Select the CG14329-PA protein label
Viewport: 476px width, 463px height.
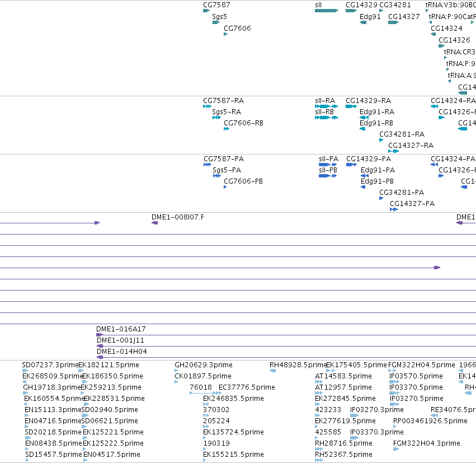[x=369, y=159]
